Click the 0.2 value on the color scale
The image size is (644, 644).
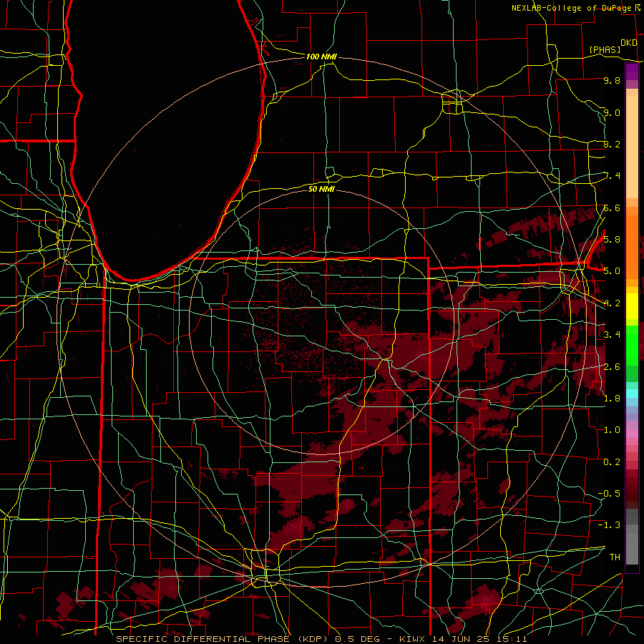click(x=612, y=462)
